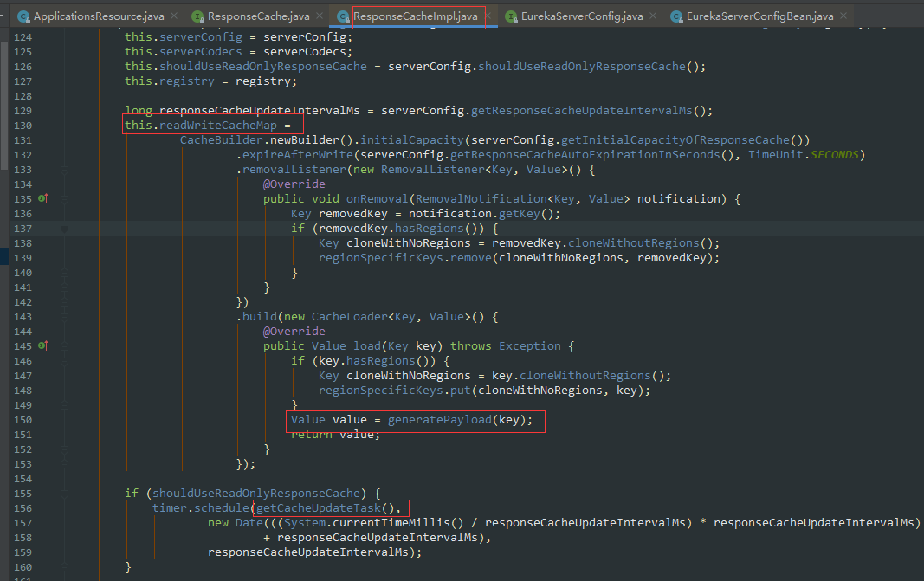The image size is (924, 581).
Task: Click line number 156 in the gutter
Action: [23, 508]
